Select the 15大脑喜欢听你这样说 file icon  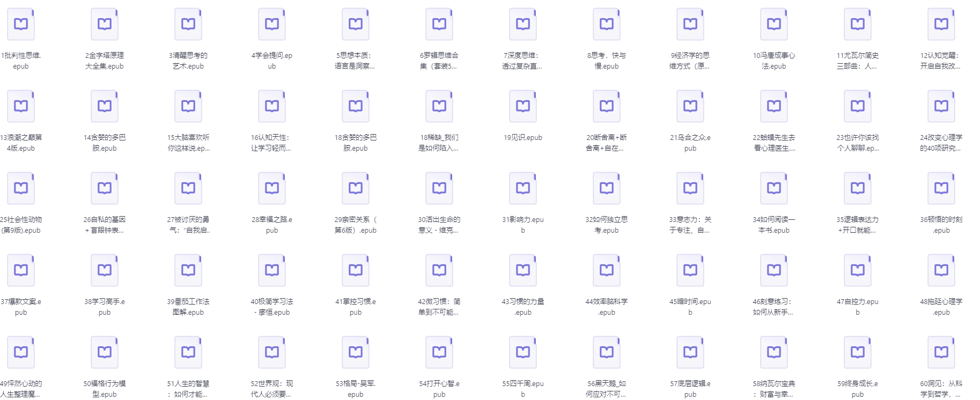[188, 106]
